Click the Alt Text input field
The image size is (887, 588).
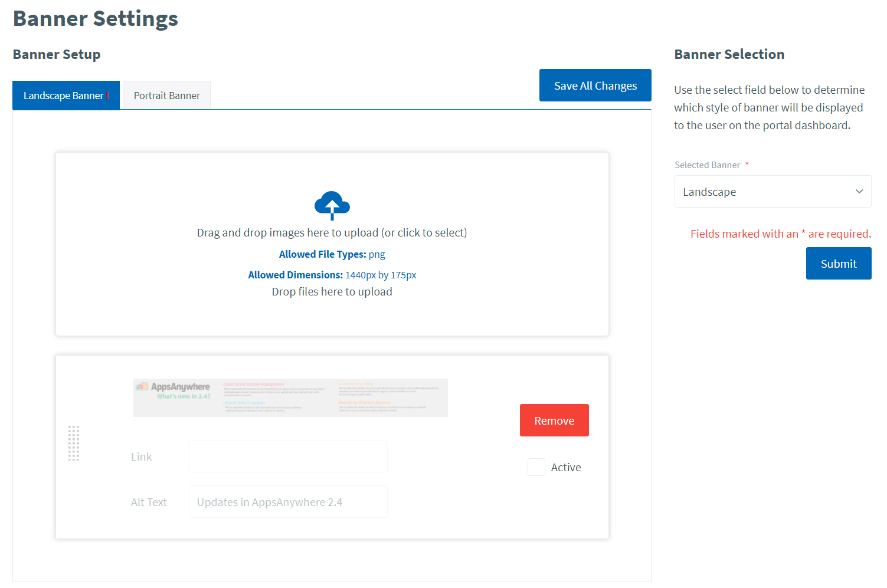coord(288,502)
